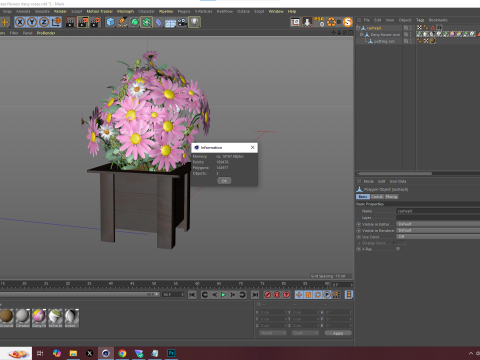Switch the coordinate system toggle icon

(x=56, y=22)
